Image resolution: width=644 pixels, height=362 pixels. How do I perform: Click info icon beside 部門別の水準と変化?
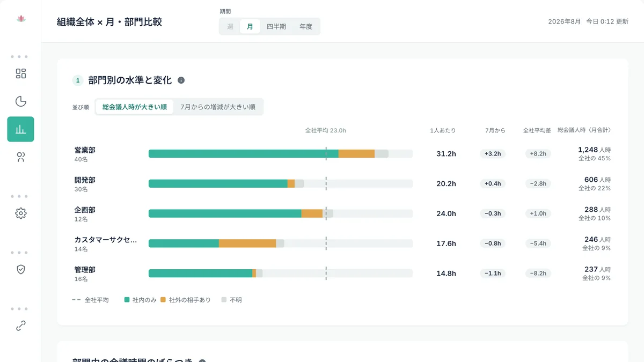click(181, 80)
